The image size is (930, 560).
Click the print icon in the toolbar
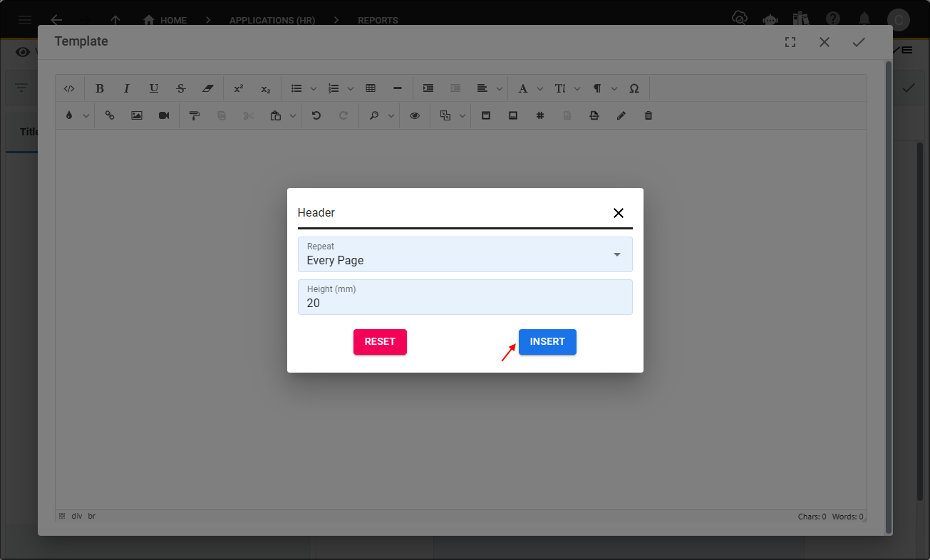click(594, 115)
